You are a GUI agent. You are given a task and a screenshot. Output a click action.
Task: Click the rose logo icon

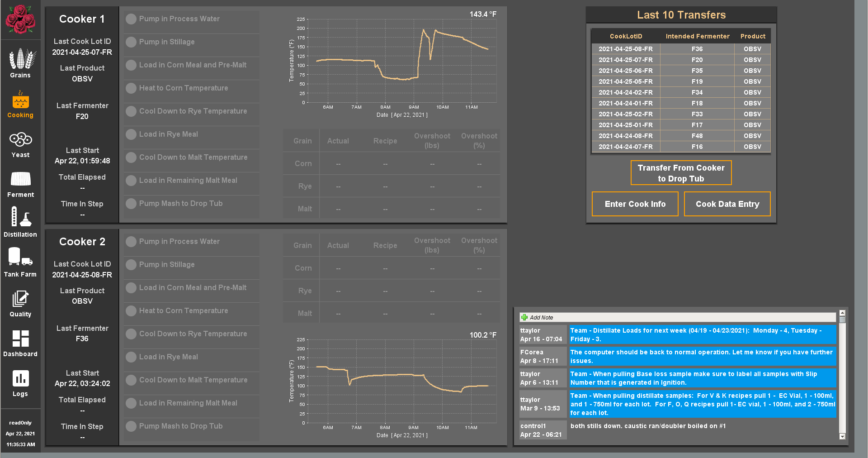point(20,19)
